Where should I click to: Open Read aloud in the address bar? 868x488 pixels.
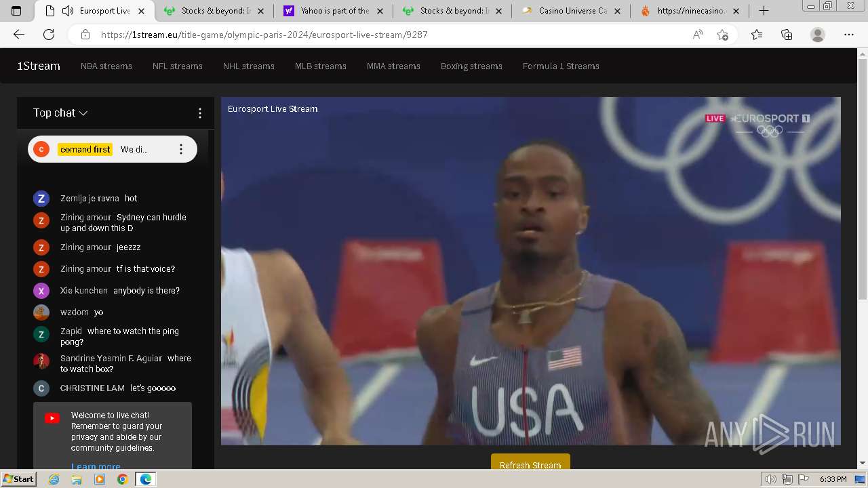pyautogui.click(x=698, y=35)
